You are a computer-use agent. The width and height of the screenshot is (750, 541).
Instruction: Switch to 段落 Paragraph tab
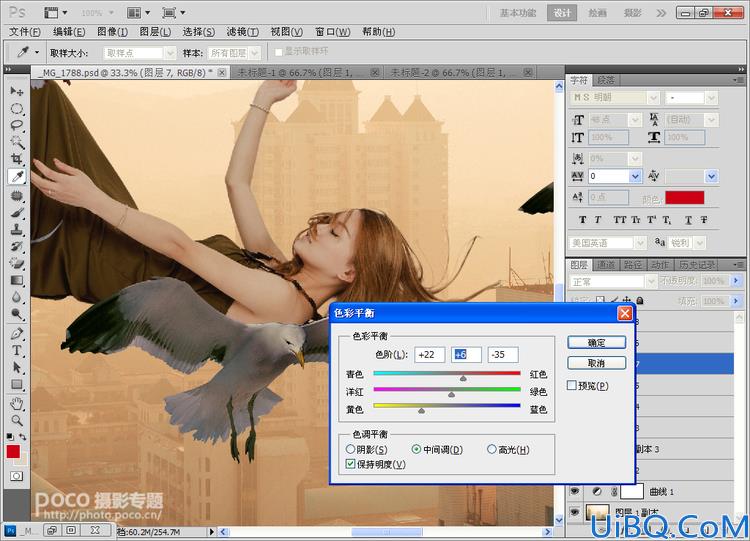click(606, 80)
